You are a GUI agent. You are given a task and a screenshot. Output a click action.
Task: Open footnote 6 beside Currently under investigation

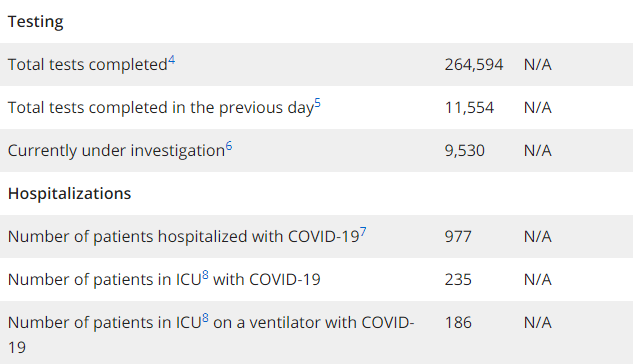229,146
